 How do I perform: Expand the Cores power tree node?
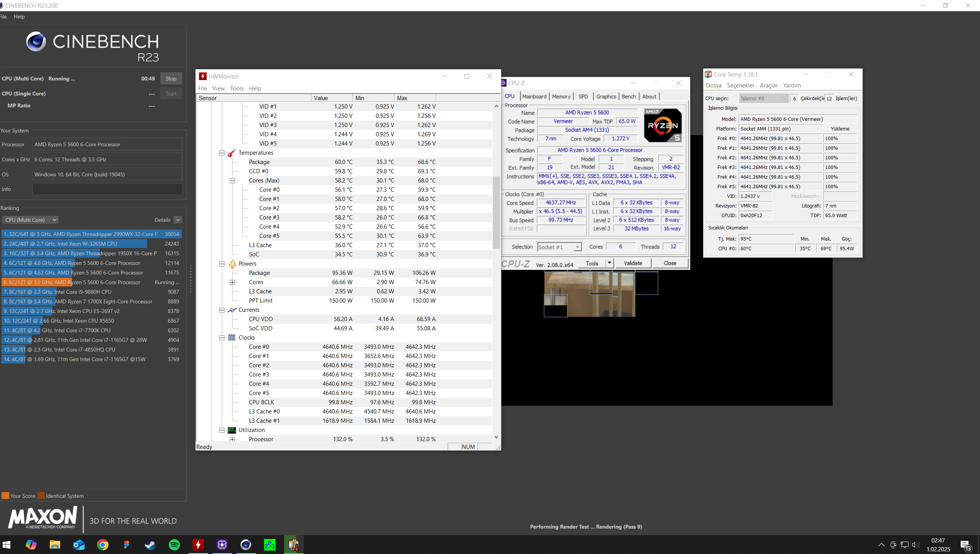click(x=232, y=282)
